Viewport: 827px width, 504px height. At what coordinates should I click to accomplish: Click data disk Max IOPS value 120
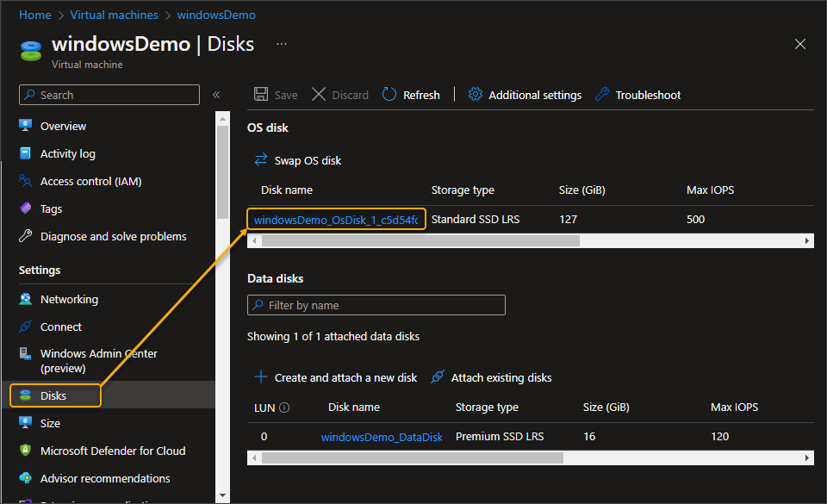[x=719, y=437]
